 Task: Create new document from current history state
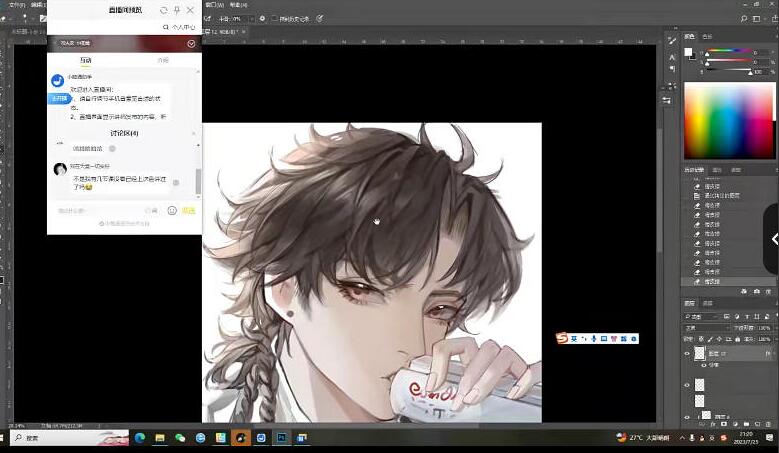pyautogui.click(x=744, y=292)
